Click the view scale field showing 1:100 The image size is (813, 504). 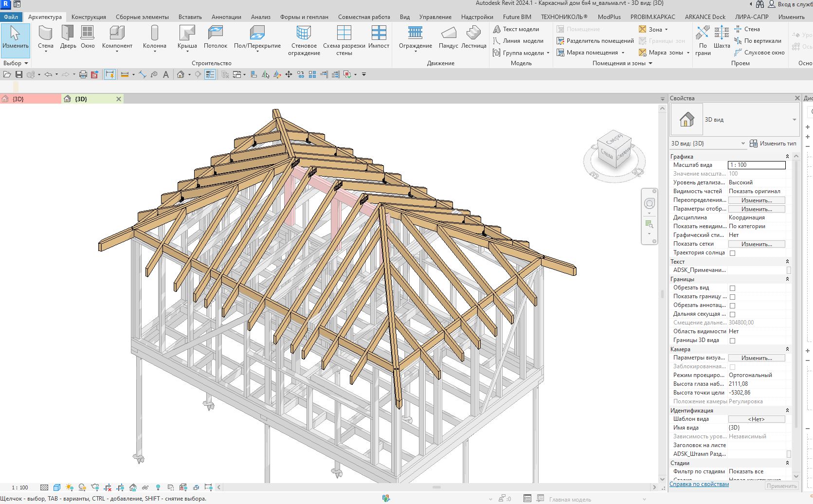[x=756, y=165]
